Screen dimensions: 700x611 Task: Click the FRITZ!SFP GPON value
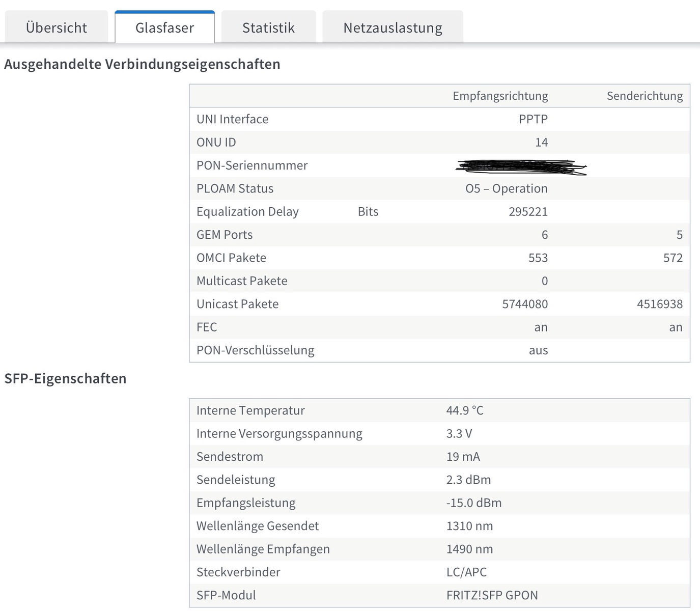(492, 595)
